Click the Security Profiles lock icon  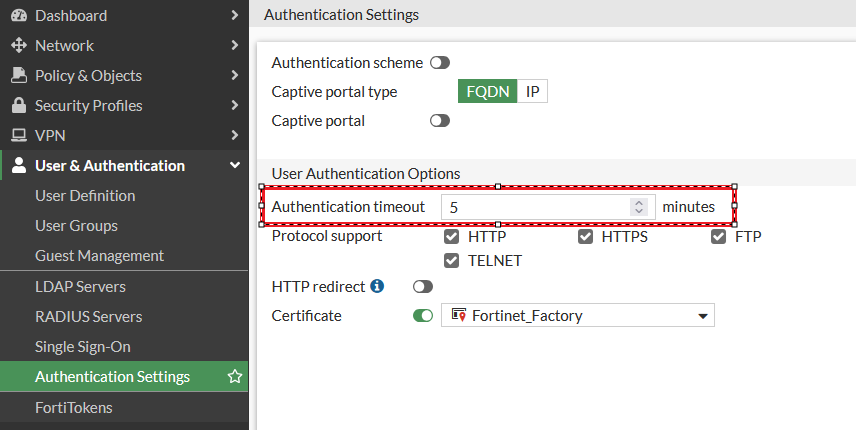(x=18, y=105)
